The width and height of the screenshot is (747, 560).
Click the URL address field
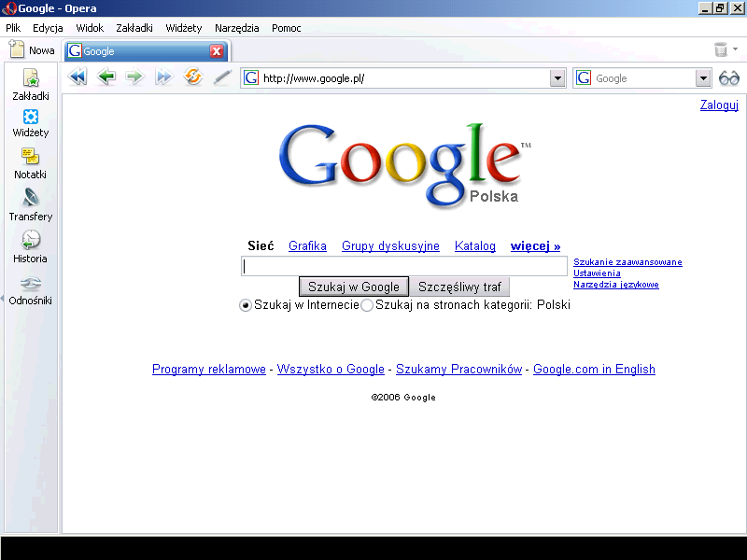[405, 78]
